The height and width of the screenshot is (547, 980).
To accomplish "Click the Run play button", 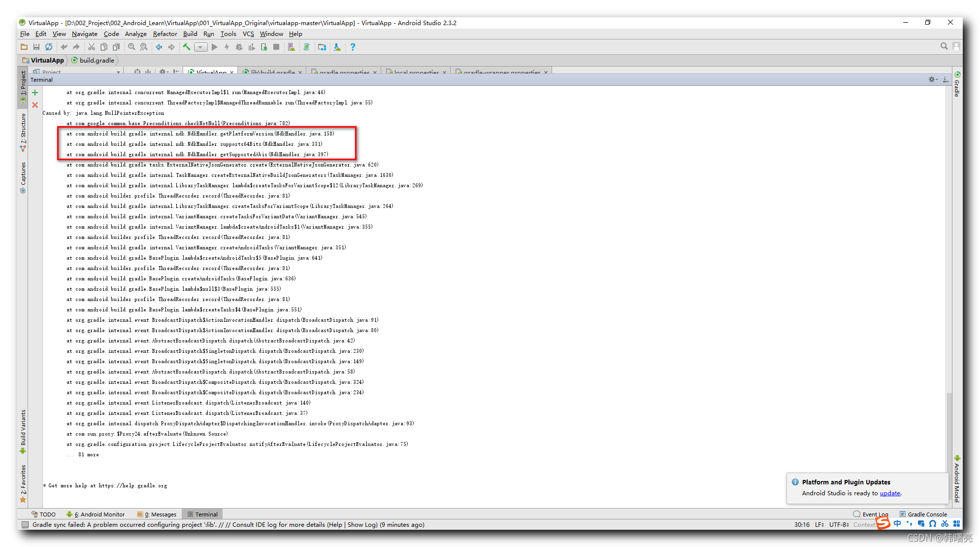I will tap(214, 47).
